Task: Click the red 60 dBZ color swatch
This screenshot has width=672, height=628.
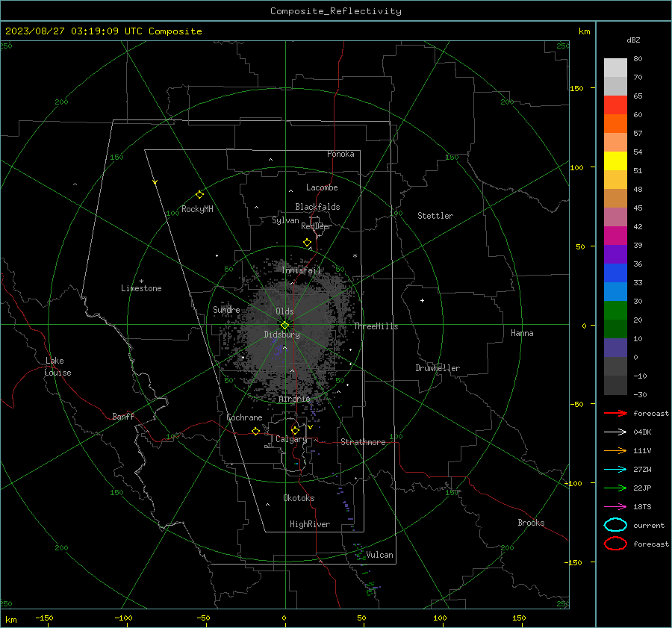Action: (615, 105)
